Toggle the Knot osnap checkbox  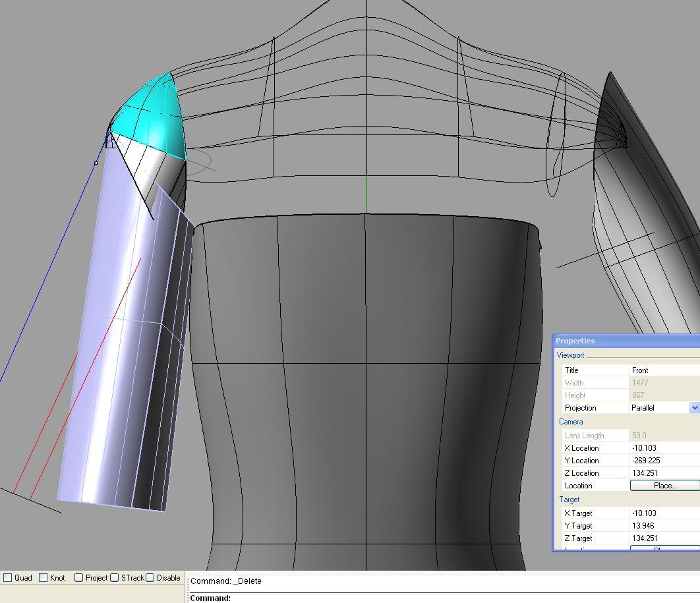coord(44,578)
